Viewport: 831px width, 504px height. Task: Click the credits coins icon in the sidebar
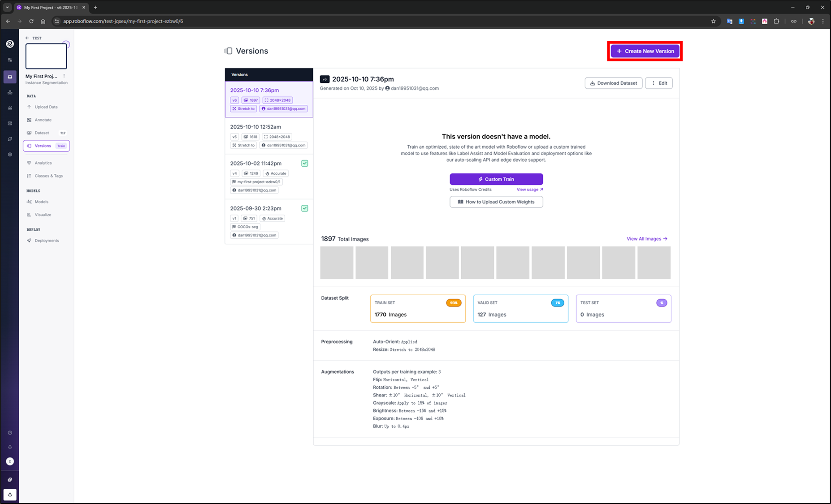point(10,479)
